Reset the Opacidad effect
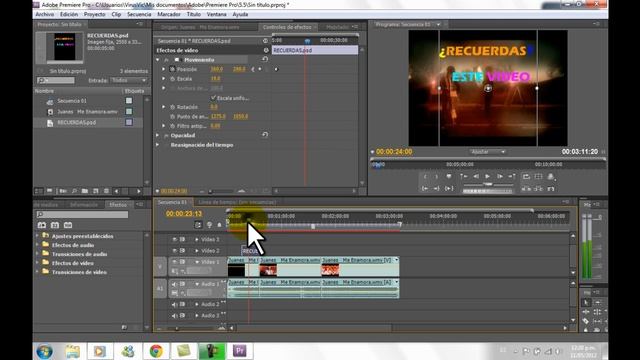 pos(265,135)
